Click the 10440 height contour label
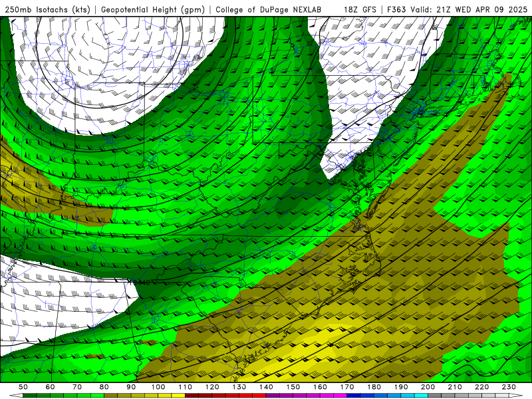The image size is (532, 399). click(x=140, y=283)
